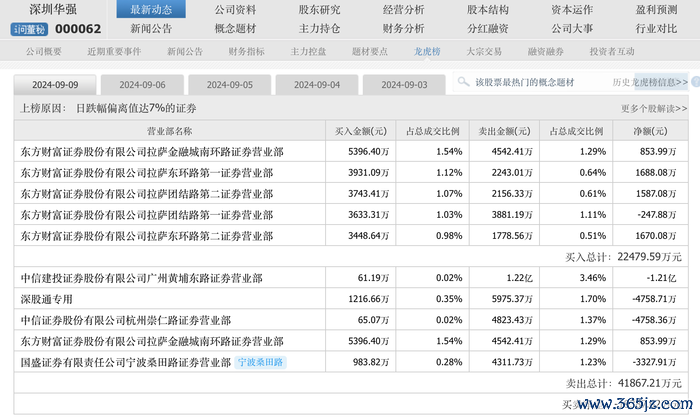Click 中信证券杭州崇仁路证券营业部 row name
Viewport: 700px width, 419px height.
click(x=125, y=320)
